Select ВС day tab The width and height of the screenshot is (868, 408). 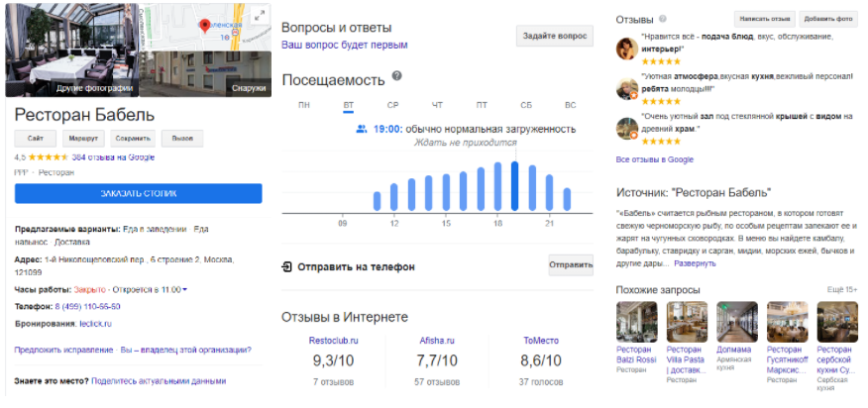tap(570, 105)
